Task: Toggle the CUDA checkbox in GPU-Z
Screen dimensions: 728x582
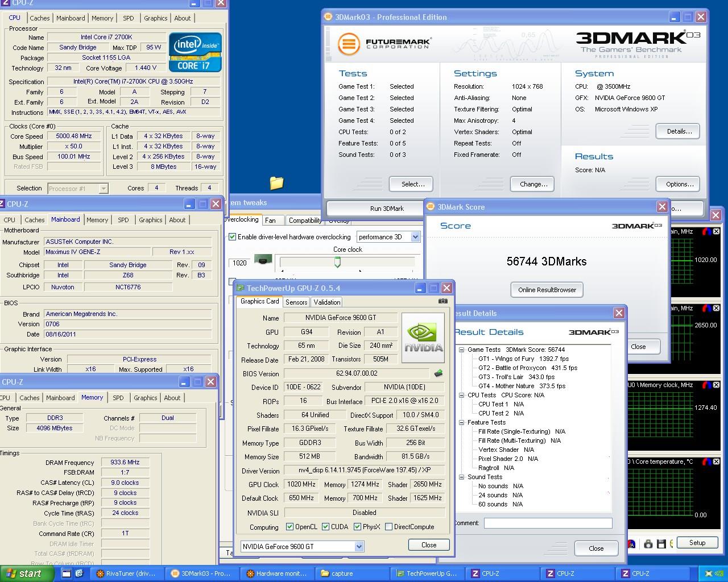Action: [x=325, y=527]
